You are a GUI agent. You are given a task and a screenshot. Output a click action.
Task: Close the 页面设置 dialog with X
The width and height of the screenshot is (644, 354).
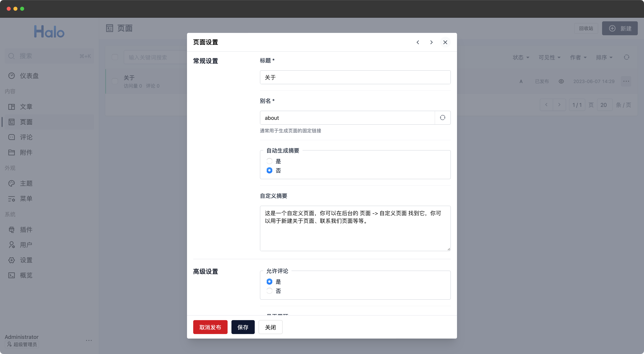tap(445, 42)
